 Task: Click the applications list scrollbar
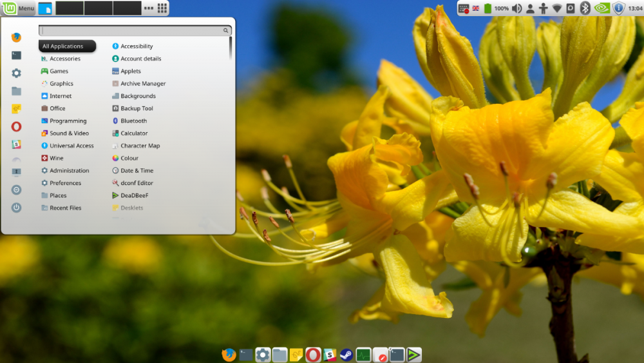coord(231,48)
